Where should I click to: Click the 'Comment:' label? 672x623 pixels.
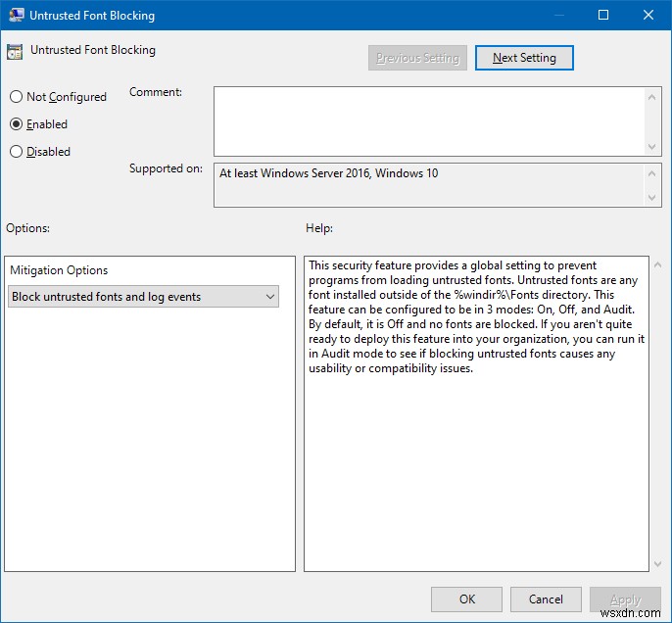[x=156, y=92]
